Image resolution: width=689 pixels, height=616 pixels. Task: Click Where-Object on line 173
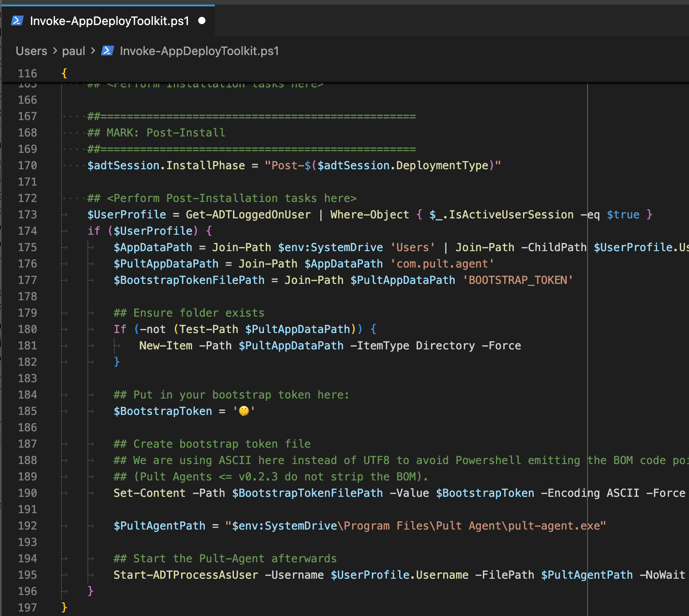(x=370, y=215)
